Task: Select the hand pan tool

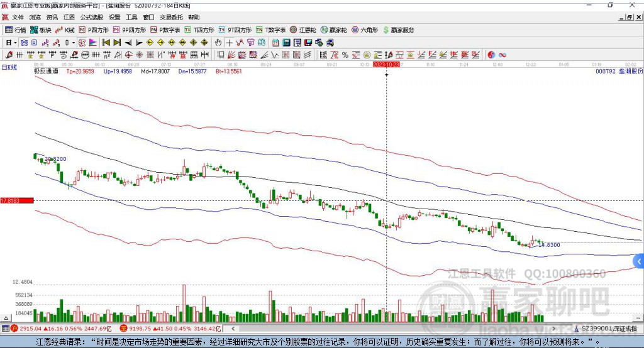Action: [218, 43]
